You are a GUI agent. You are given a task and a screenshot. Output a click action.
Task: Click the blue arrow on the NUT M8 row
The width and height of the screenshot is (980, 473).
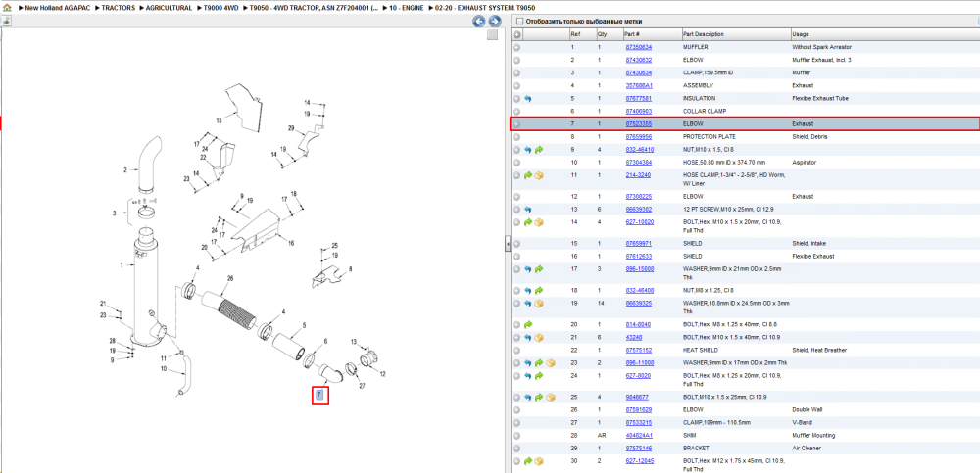coord(528,291)
